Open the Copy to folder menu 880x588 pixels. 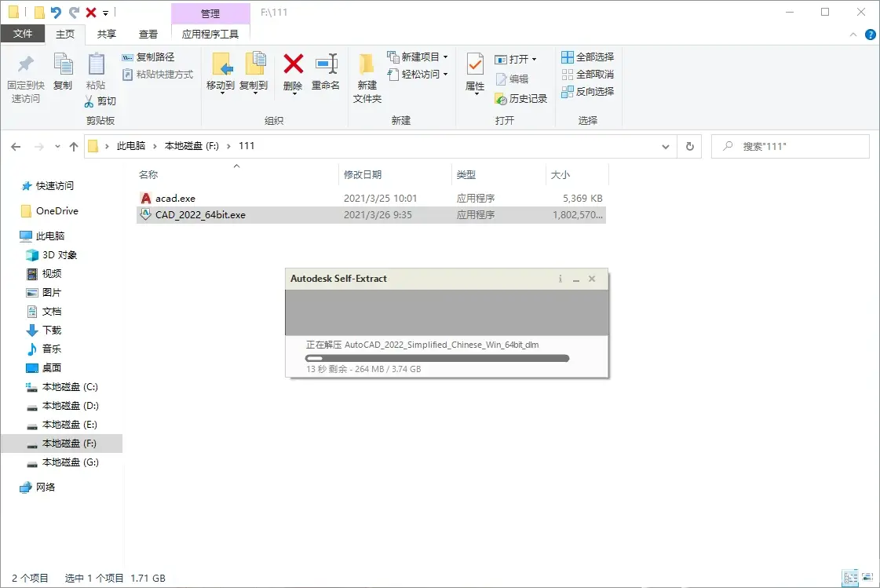[254, 73]
